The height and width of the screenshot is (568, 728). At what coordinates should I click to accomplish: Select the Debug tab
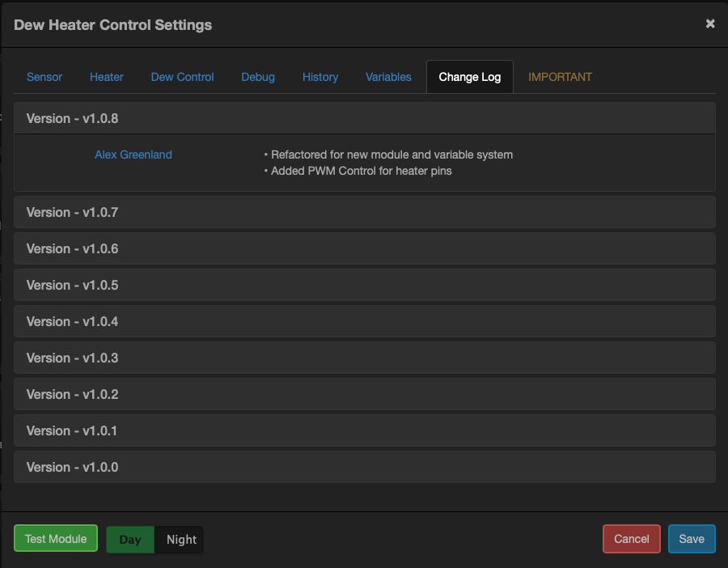[258, 77]
